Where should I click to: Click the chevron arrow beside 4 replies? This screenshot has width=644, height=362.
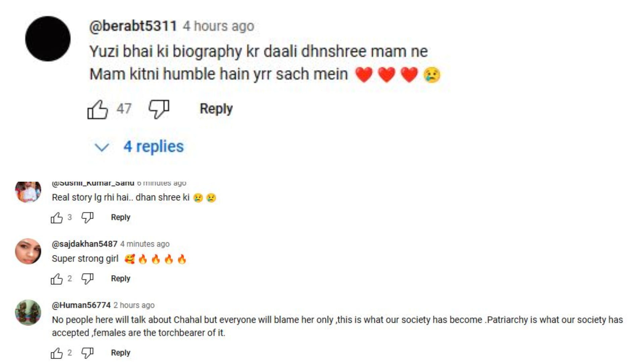coord(102,147)
